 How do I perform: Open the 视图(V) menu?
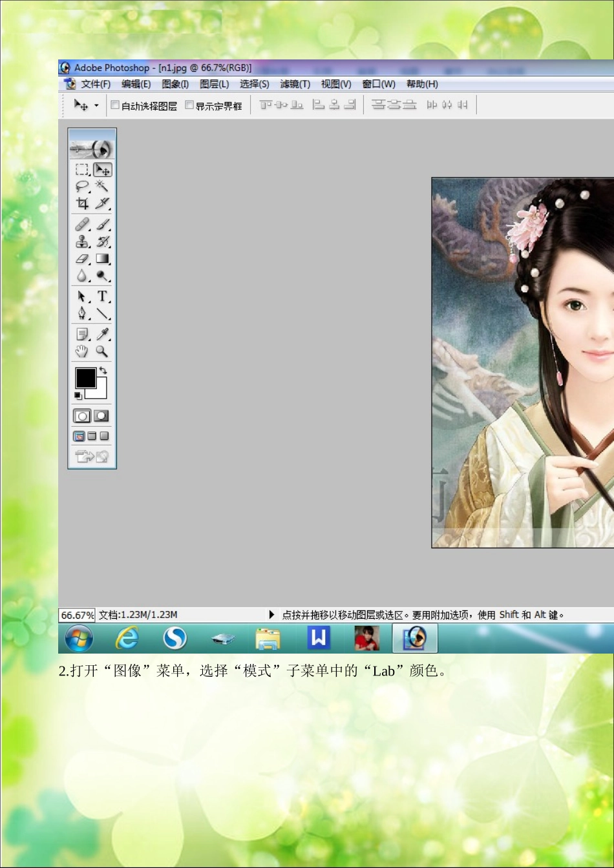[x=336, y=84]
